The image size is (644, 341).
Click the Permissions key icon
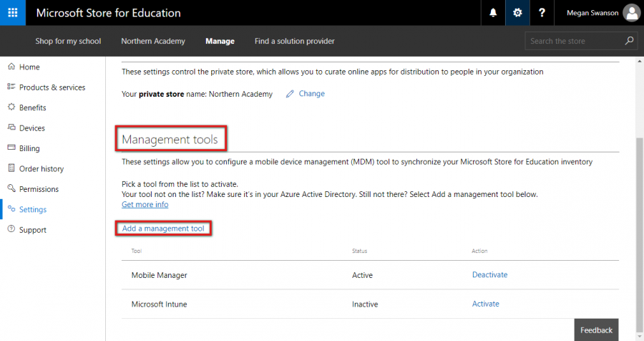pos(11,188)
